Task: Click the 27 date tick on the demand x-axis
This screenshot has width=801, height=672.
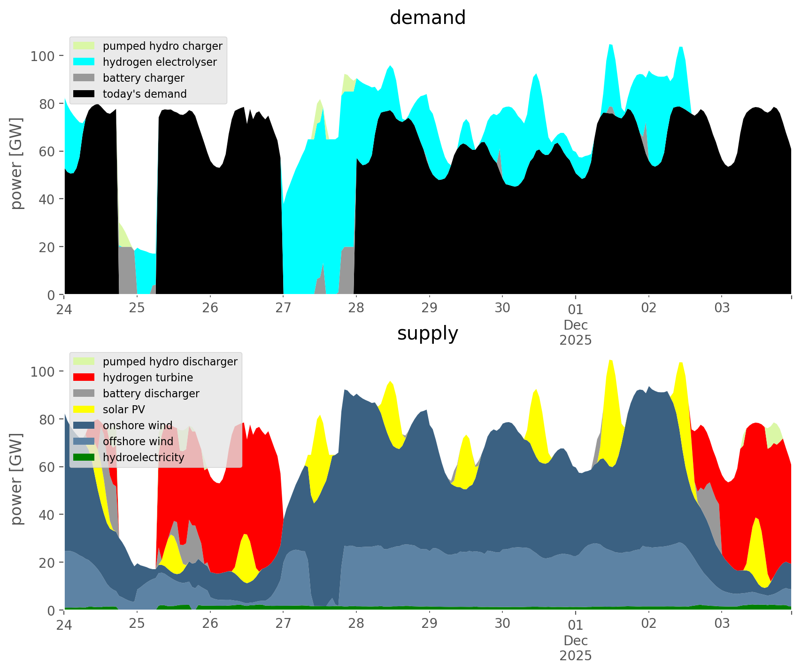Action: (x=283, y=308)
